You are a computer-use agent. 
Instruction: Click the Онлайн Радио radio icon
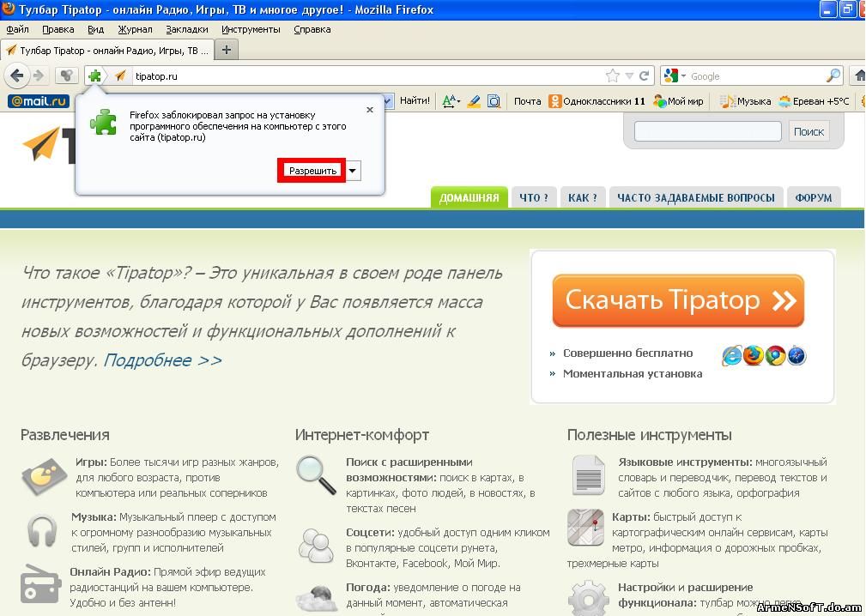point(40,584)
